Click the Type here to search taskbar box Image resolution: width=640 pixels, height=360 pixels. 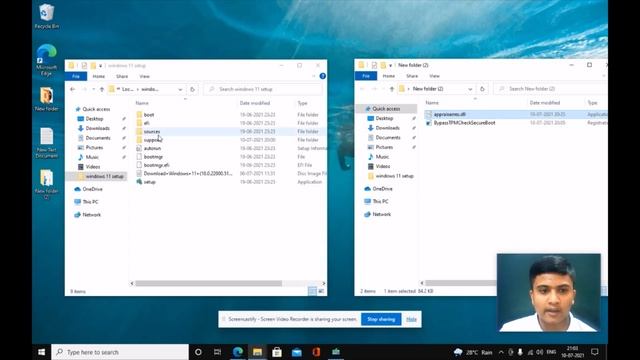coord(120,352)
